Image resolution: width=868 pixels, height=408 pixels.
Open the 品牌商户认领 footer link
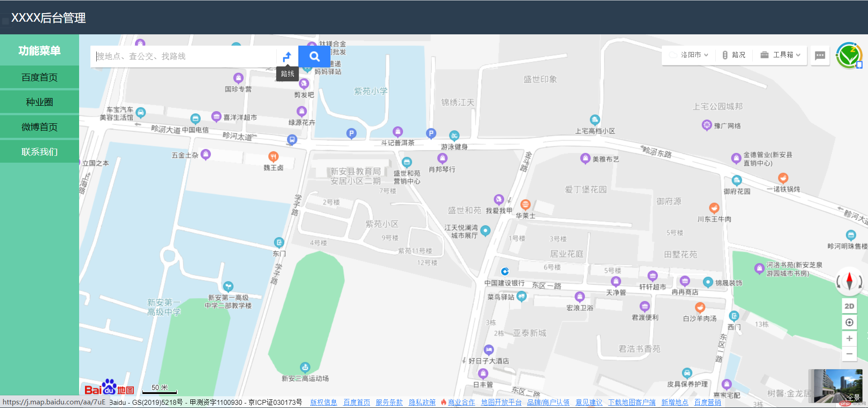pyautogui.click(x=548, y=402)
